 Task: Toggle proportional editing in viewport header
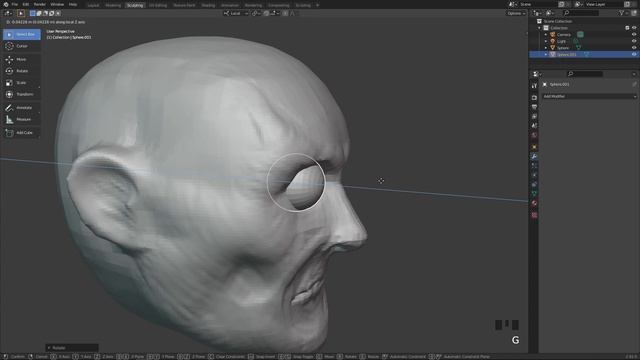pyautogui.click(x=285, y=13)
